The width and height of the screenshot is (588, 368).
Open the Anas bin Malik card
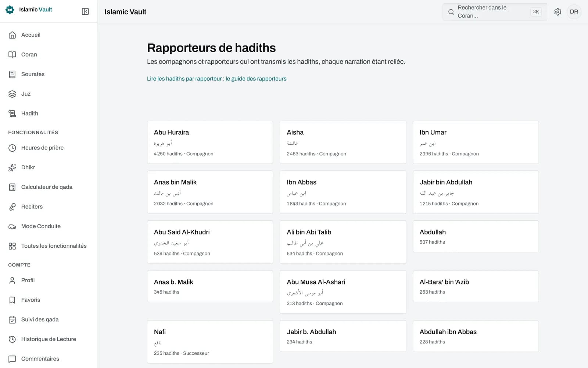tap(210, 192)
